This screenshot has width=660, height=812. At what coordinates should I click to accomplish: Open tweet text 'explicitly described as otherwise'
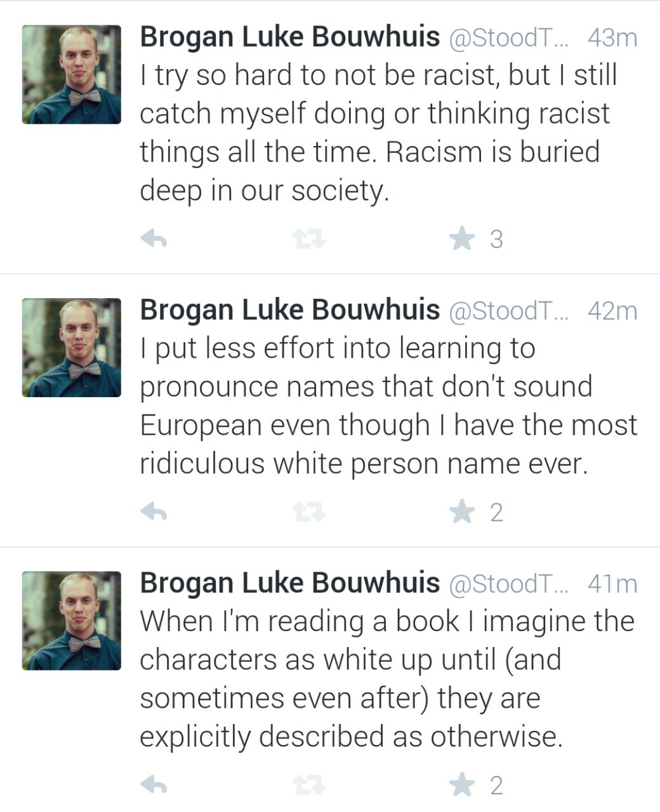(x=351, y=737)
